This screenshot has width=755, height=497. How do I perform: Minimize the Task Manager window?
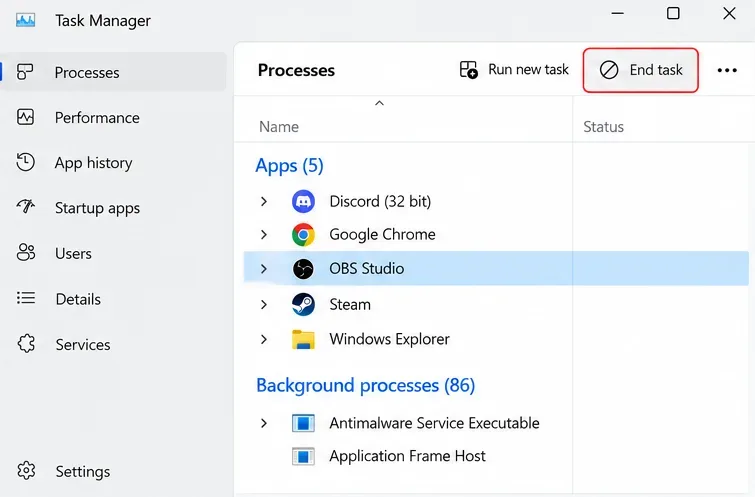point(617,13)
